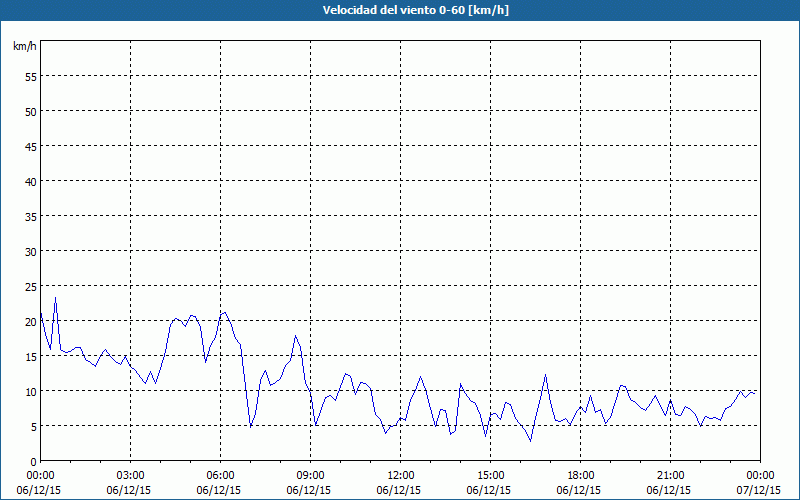Select the 40 tick label on the y-axis
The width and height of the screenshot is (800, 500).
pyautogui.click(x=31, y=181)
